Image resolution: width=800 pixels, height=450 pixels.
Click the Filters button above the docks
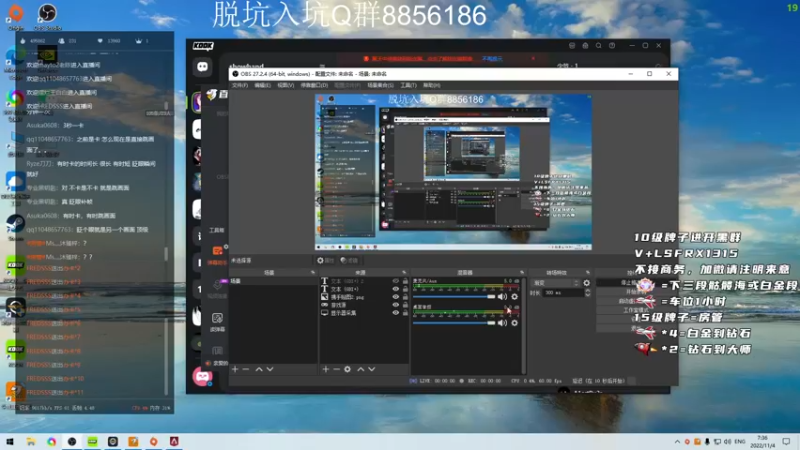tap(349, 260)
